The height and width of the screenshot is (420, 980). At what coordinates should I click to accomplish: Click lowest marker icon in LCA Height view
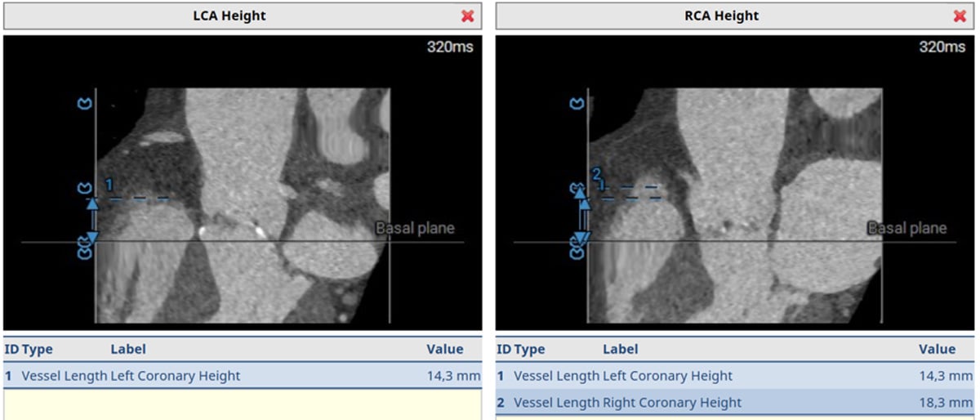tap(85, 252)
